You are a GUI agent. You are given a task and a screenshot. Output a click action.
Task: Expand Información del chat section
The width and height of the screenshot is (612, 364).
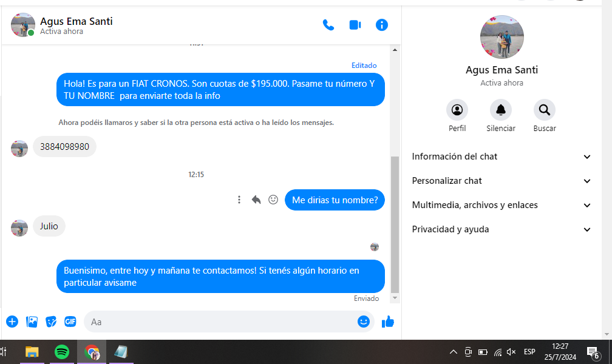(x=501, y=157)
